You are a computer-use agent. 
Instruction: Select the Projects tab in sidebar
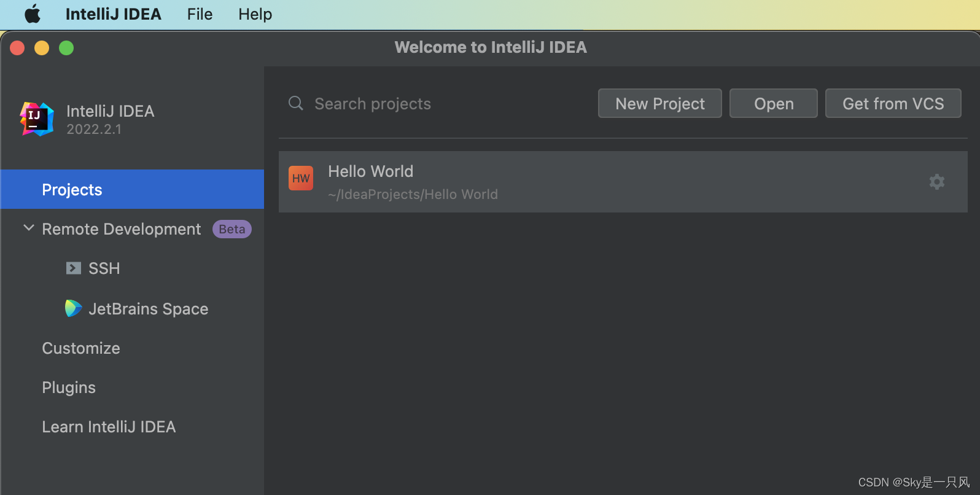coord(133,189)
